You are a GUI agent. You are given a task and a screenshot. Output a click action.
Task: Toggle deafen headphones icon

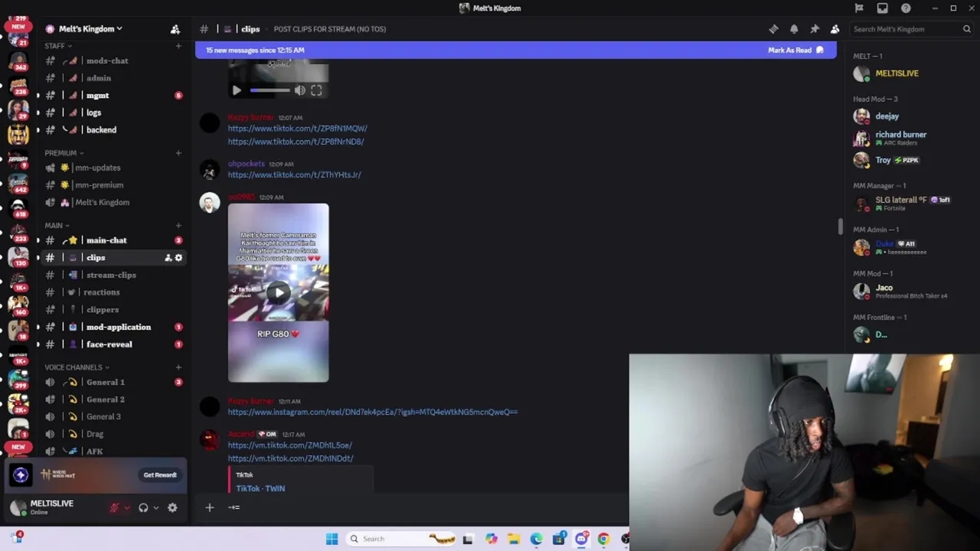tap(143, 507)
